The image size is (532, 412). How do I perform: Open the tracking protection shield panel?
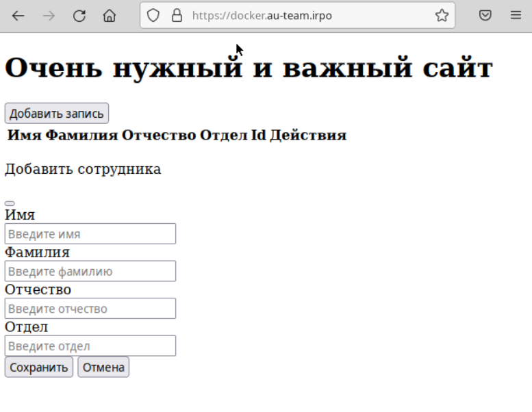(153, 16)
